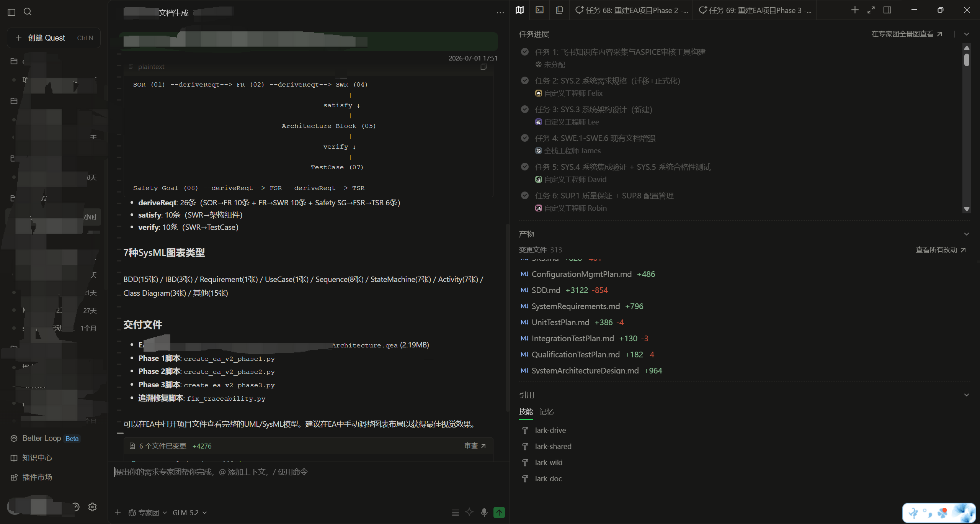The image size is (980, 524).
Task: Open the terminal icon in right panel header
Action: point(539,10)
